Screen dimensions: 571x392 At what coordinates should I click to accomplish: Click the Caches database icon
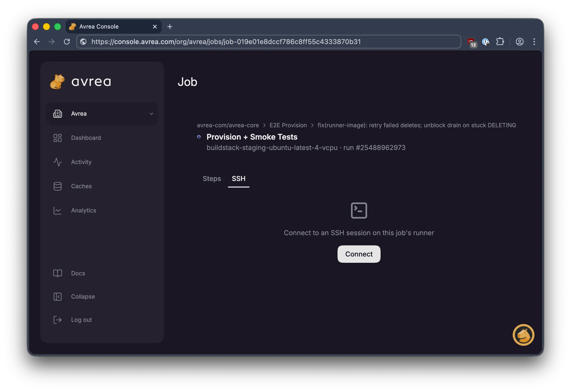click(58, 186)
